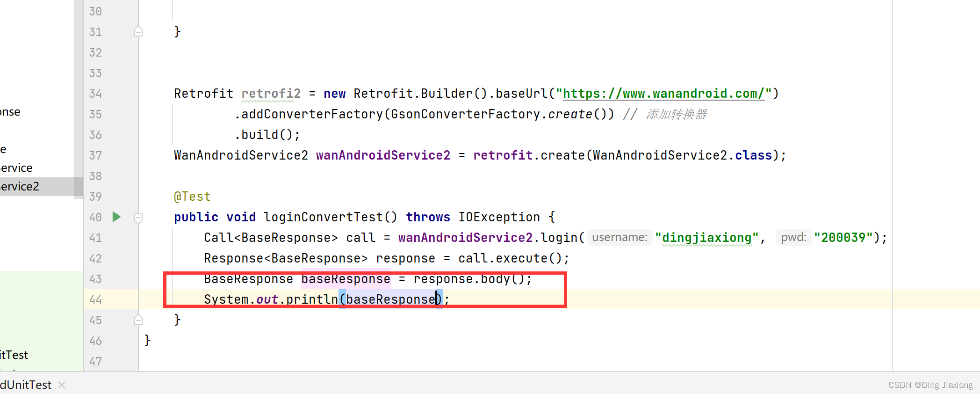Select the onse item in project tree
Screen dimensions: 980x394
10,112
